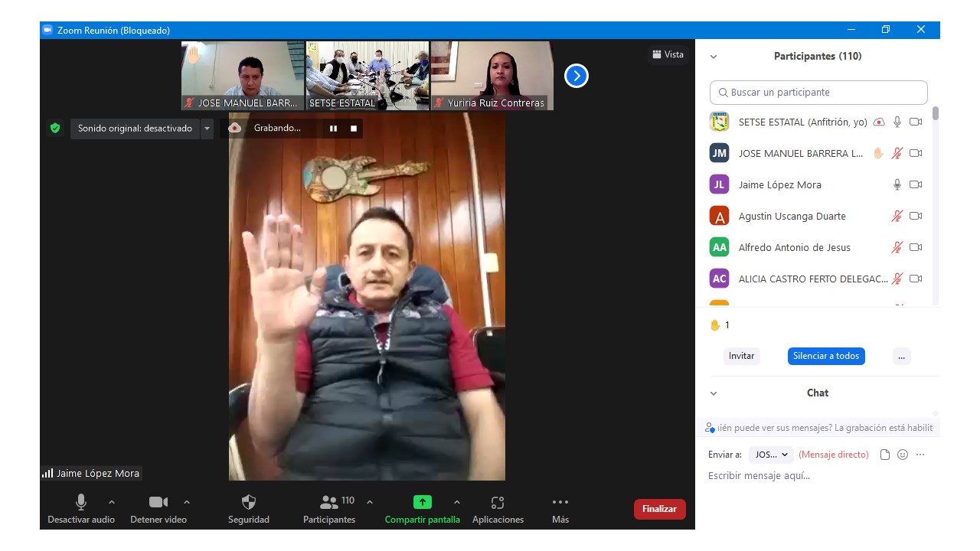Viewport: 980px width, 551px height.
Task: Click the Zoom application logo in title bar
Action: pos(47,30)
